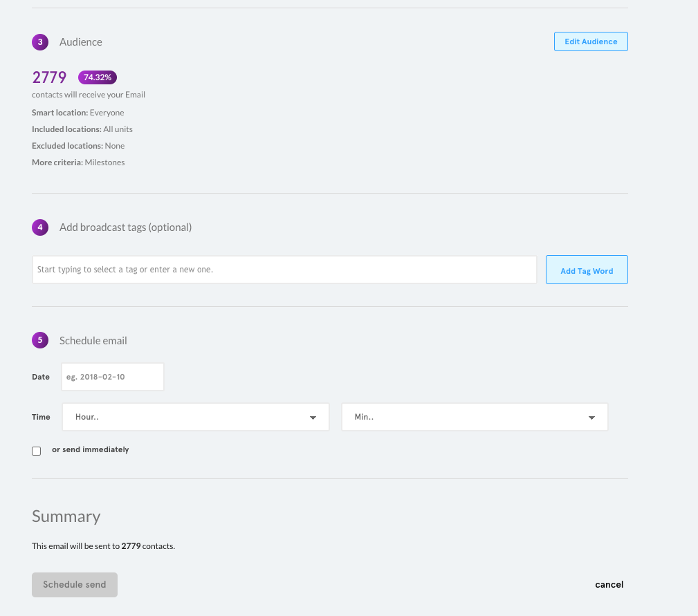Screen dimensions: 698x616
Task: Click the 2779 contacts count in Audience
Action: (x=50, y=77)
